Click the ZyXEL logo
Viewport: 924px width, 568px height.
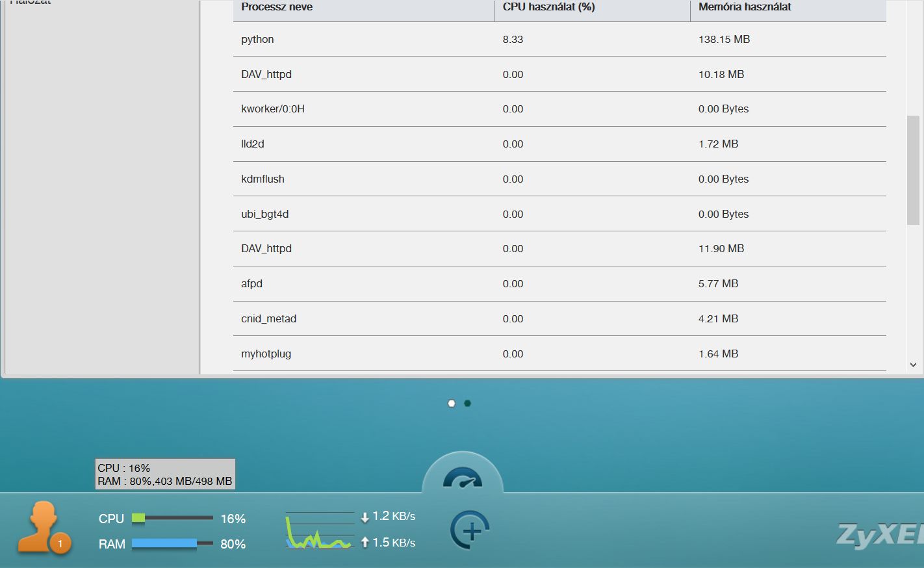[x=880, y=534]
